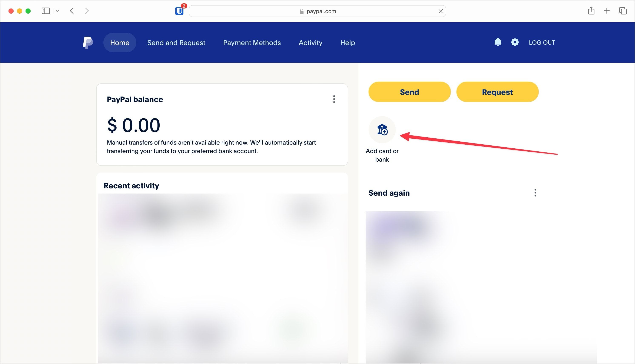
Task: Click the three-dot menu on PayPal balance
Action: (x=334, y=99)
